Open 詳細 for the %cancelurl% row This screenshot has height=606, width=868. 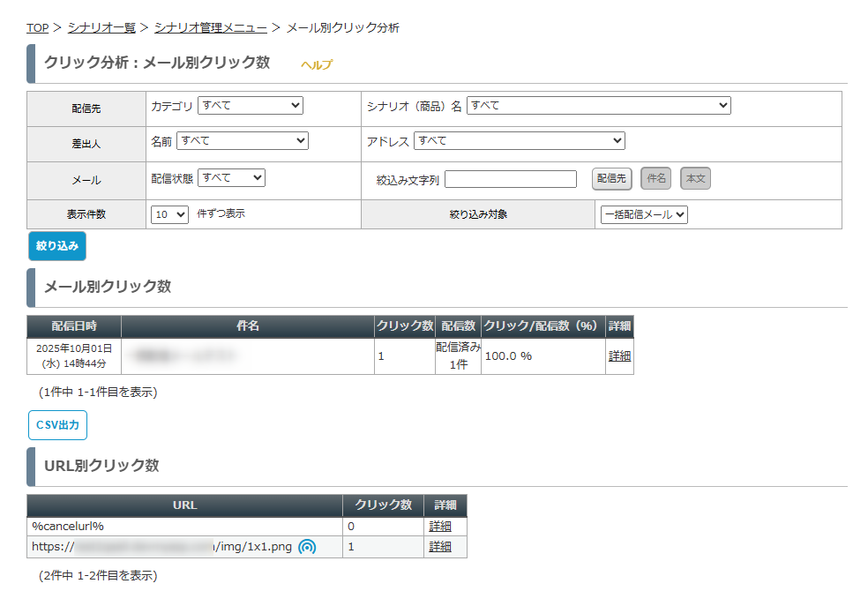(440, 527)
